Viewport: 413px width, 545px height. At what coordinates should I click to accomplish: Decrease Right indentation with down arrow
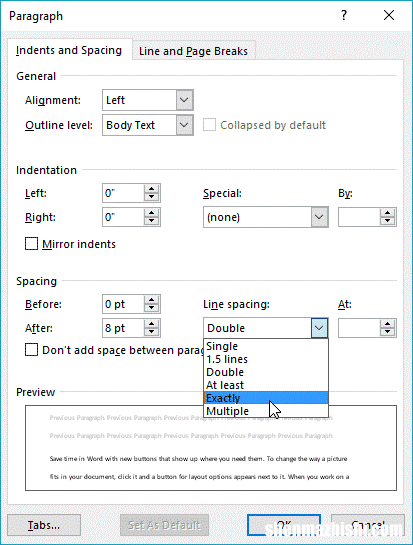click(x=152, y=221)
